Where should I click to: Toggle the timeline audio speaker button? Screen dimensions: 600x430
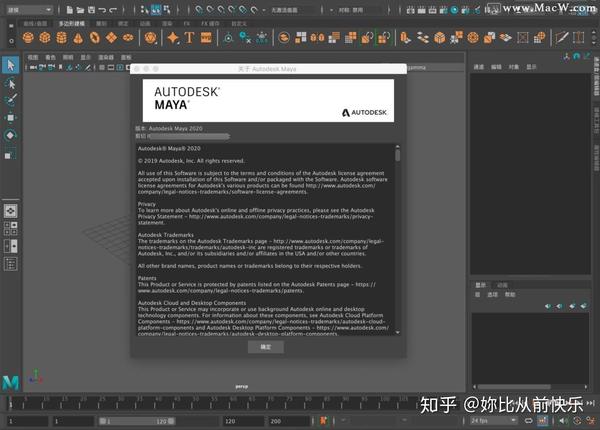[563, 421]
